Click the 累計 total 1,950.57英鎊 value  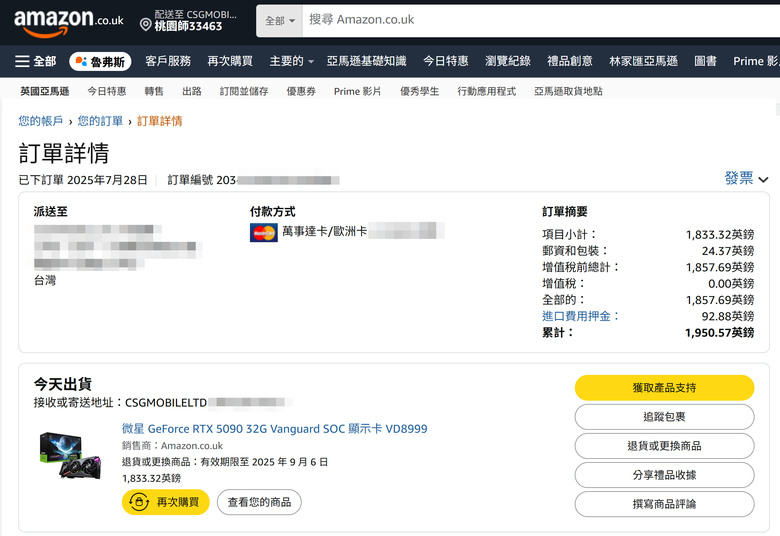click(719, 332)
